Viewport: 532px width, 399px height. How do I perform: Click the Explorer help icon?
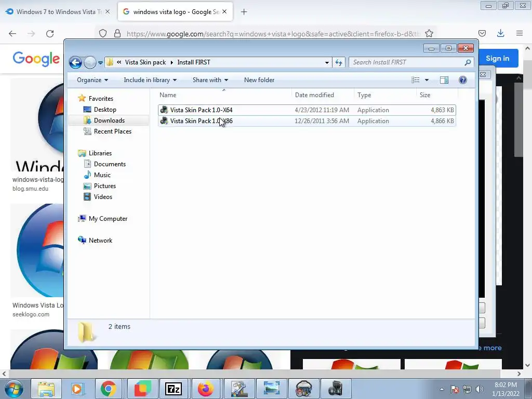[462, 80]
